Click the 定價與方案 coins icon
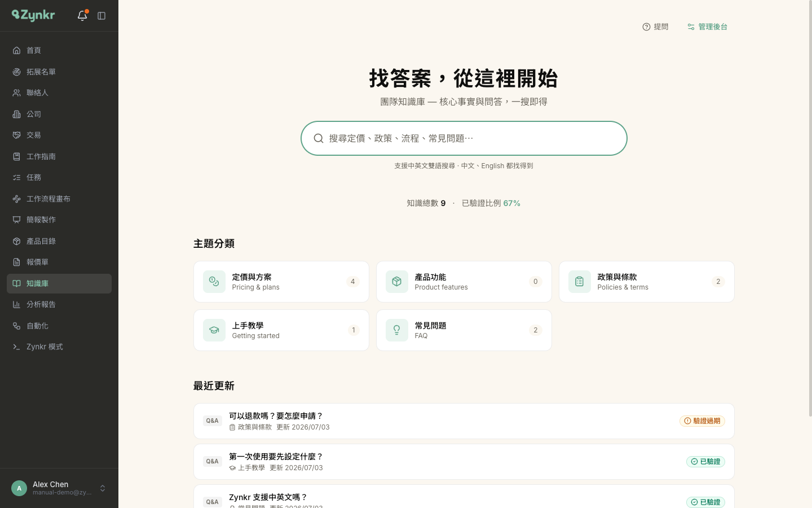The width and height of the screenshot is (812, 508). point(214,282)
